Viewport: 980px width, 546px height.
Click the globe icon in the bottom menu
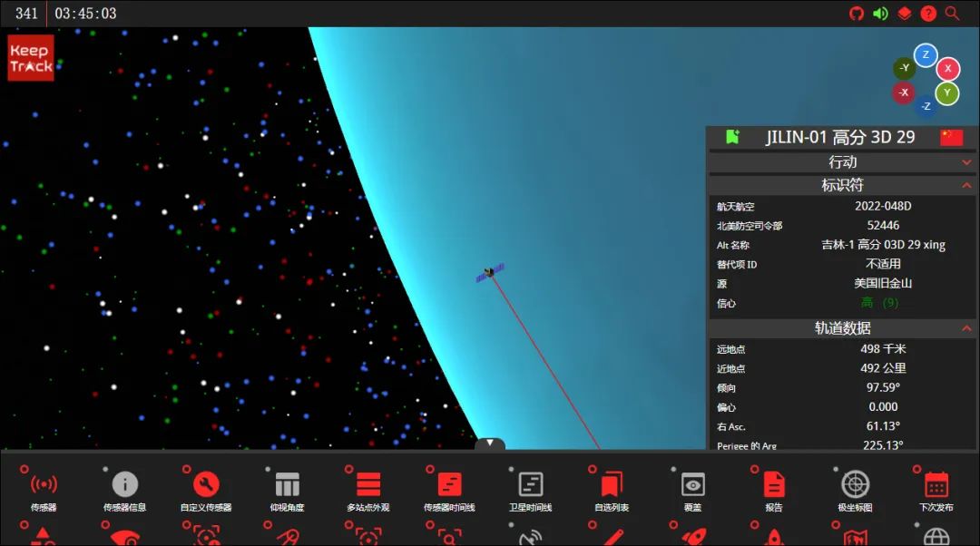click(936, 537)
